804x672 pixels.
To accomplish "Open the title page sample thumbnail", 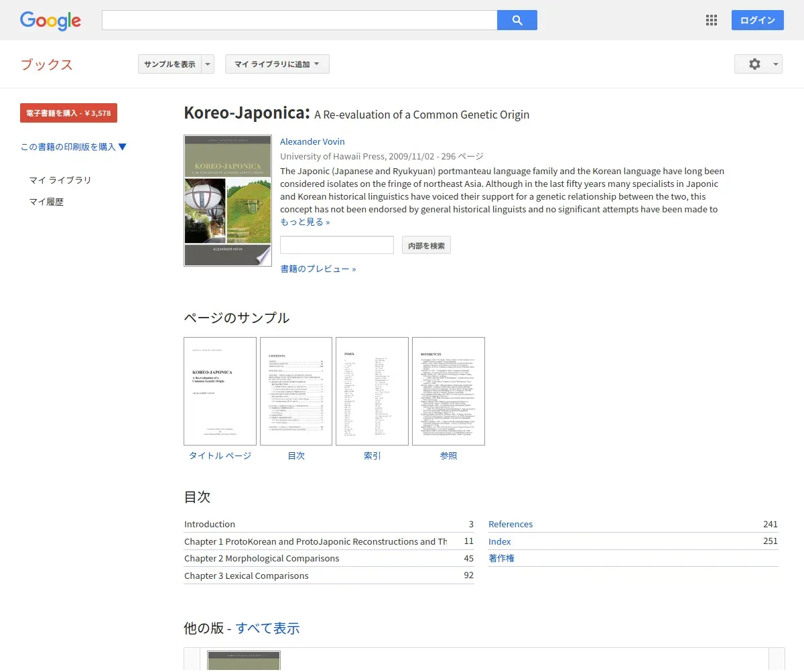I will click(x=220, y=391).
